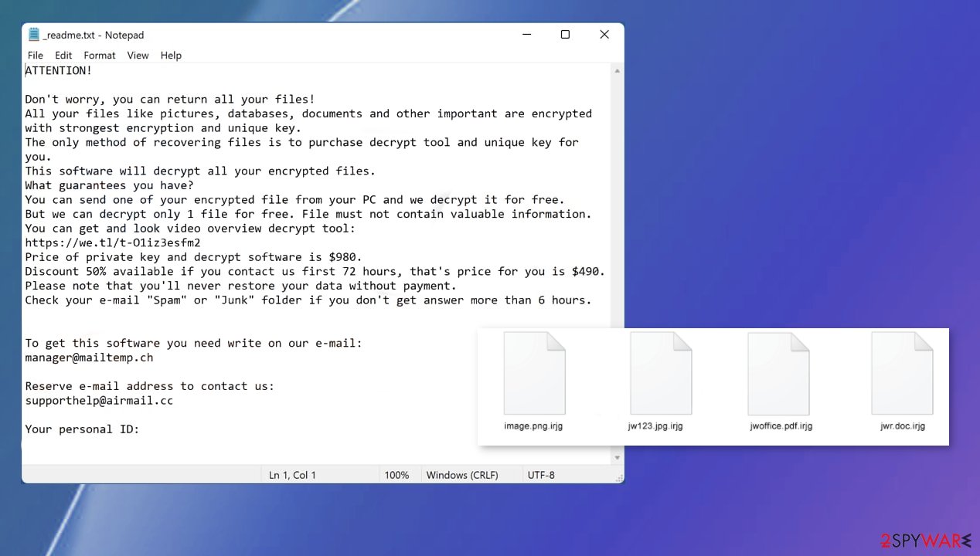Click the scrollbar up arrow

tap(617, 70)
